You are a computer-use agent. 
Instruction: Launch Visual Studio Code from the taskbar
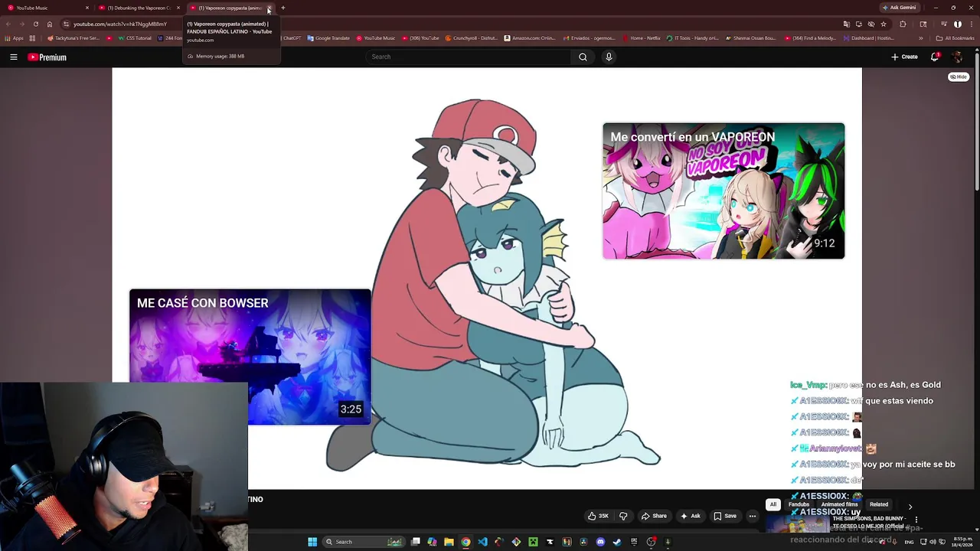point(482,542)
